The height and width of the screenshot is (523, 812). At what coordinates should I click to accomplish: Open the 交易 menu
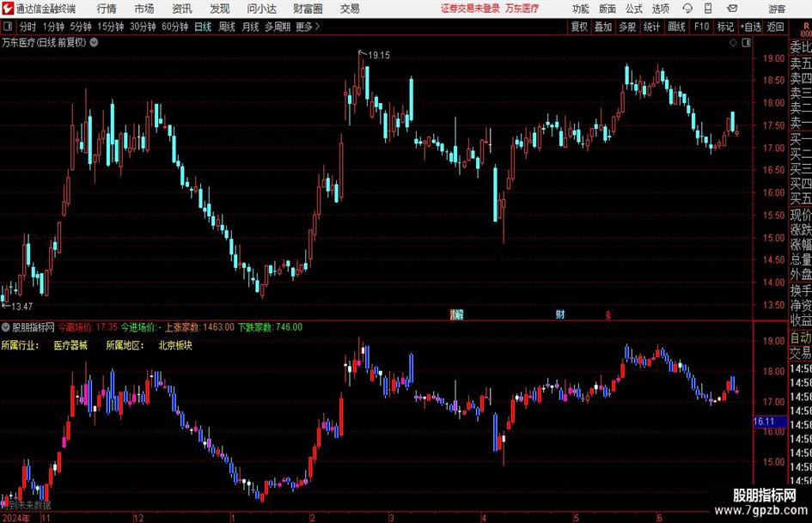point(350,9)
